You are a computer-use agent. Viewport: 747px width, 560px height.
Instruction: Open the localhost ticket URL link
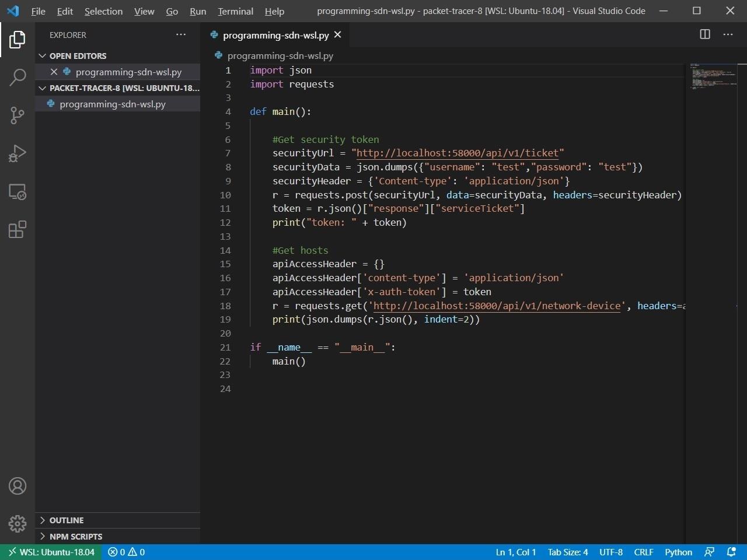pos(458,153)
